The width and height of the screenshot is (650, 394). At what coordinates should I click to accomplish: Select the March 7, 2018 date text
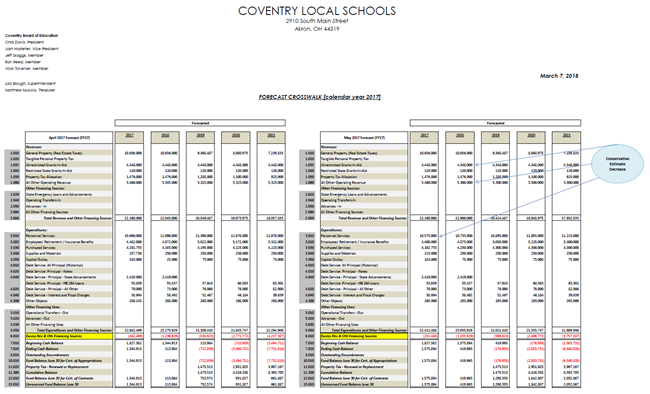pos(559,76)
